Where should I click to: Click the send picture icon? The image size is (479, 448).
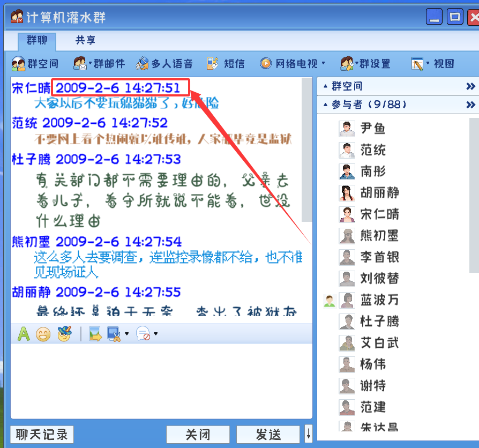click(x=95, y=334)
